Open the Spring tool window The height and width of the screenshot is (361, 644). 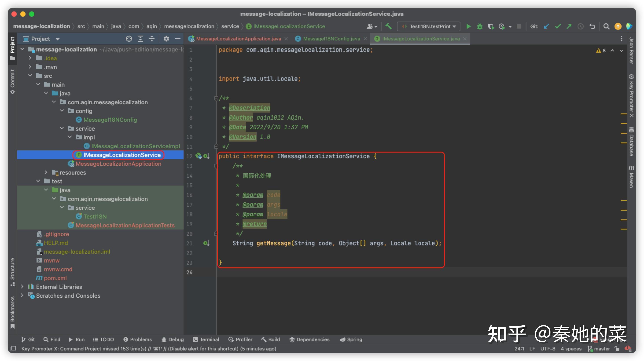coord(351,339)
